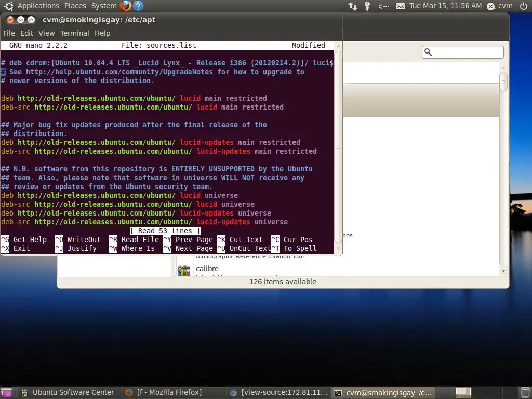532x399 pixels.
Task: Click the power shutdown icon
Action: point(524,6)
